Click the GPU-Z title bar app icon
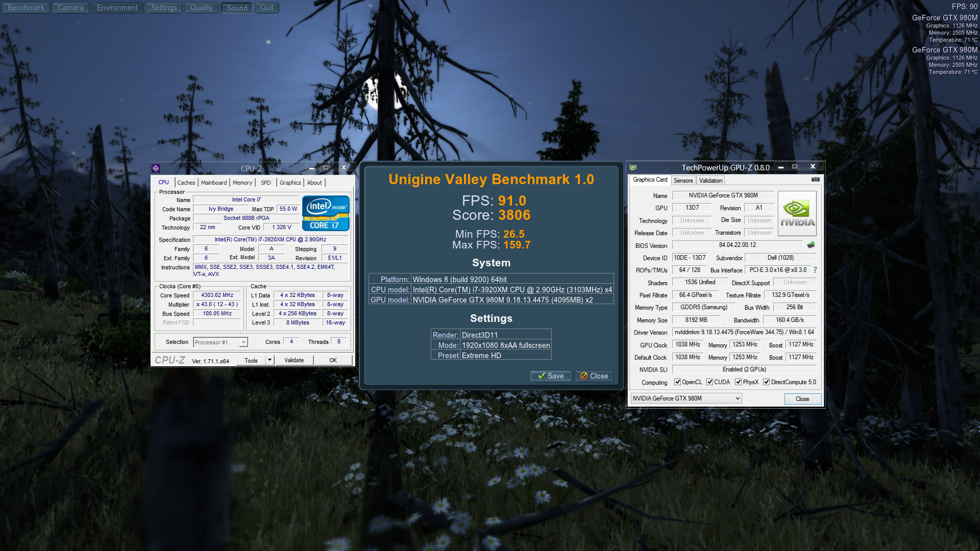The image size is (980, 551). tap(633, 167)
